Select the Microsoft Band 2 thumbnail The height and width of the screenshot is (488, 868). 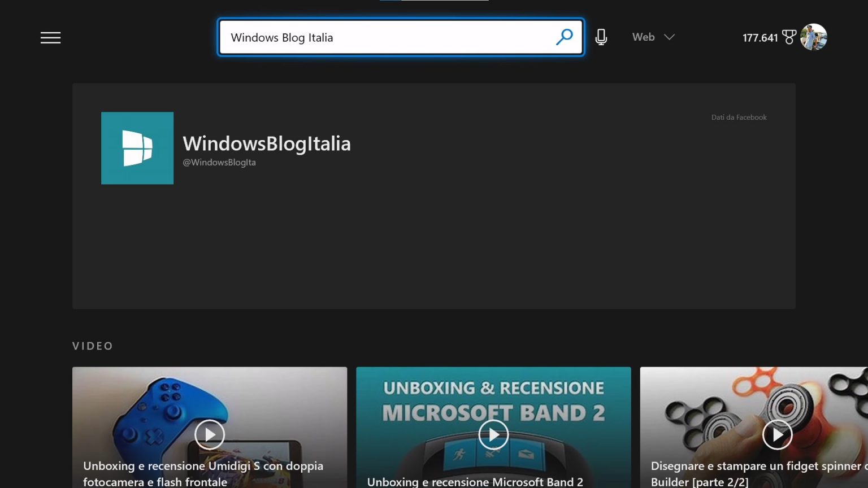493,412
